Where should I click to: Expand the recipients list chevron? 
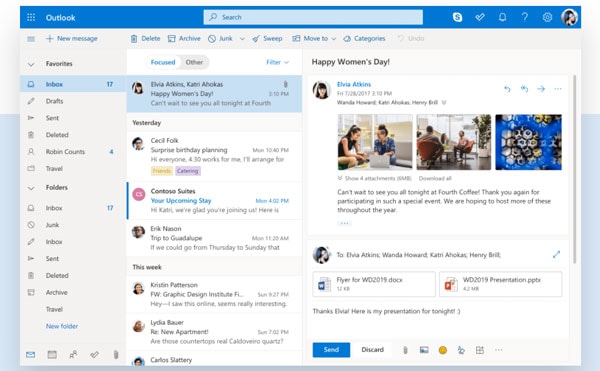click(x=444, y=103)
